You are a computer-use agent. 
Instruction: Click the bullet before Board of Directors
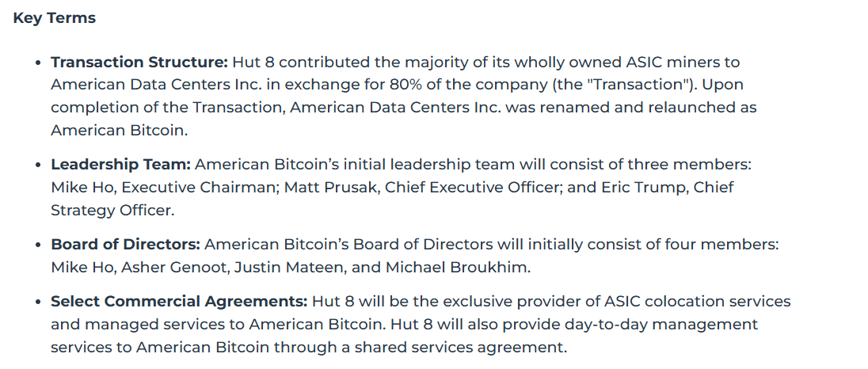(38, 245)
